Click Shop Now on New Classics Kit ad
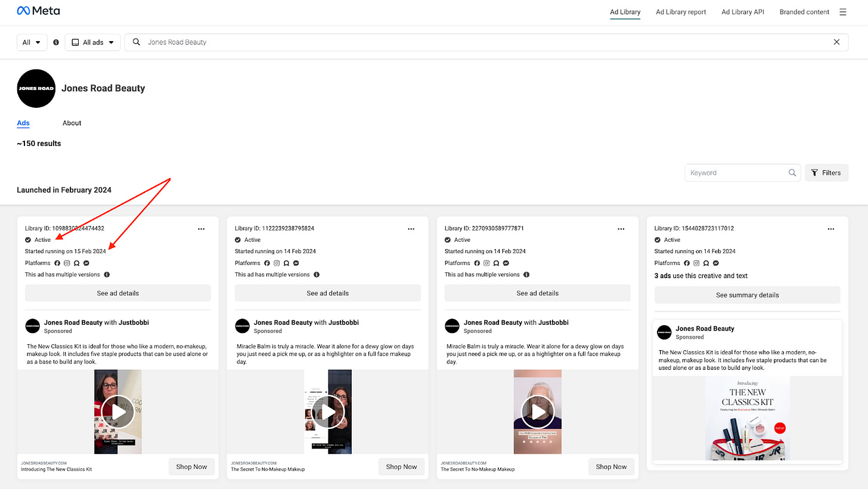Screen dimensions: 868x489 coord(192,467)
